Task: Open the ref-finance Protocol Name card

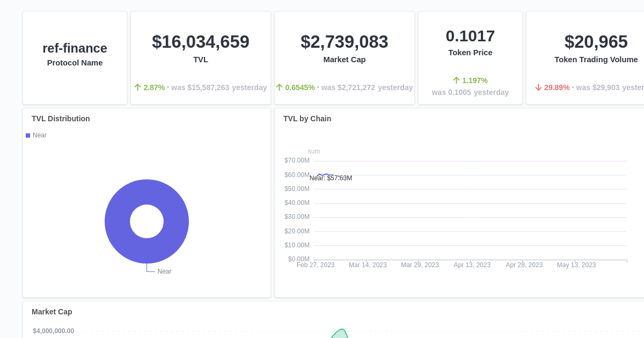Action: pyautogui.click(x=75, y=57)
